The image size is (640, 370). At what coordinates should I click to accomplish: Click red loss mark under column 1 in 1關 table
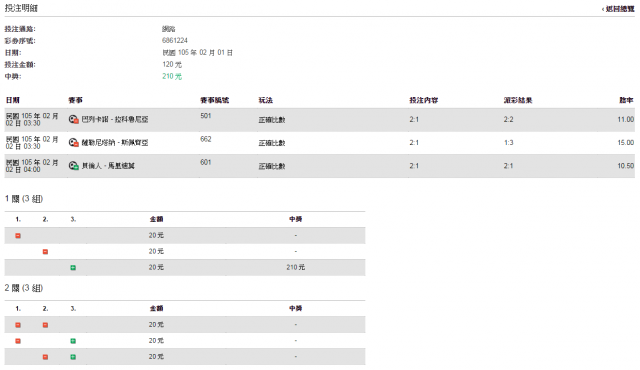tap(18, 236)
